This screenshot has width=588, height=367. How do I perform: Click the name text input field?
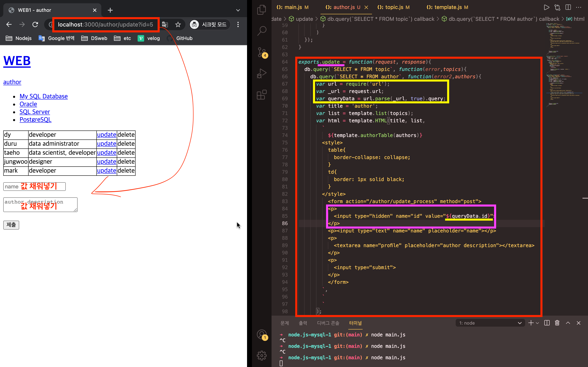point(34,186)
